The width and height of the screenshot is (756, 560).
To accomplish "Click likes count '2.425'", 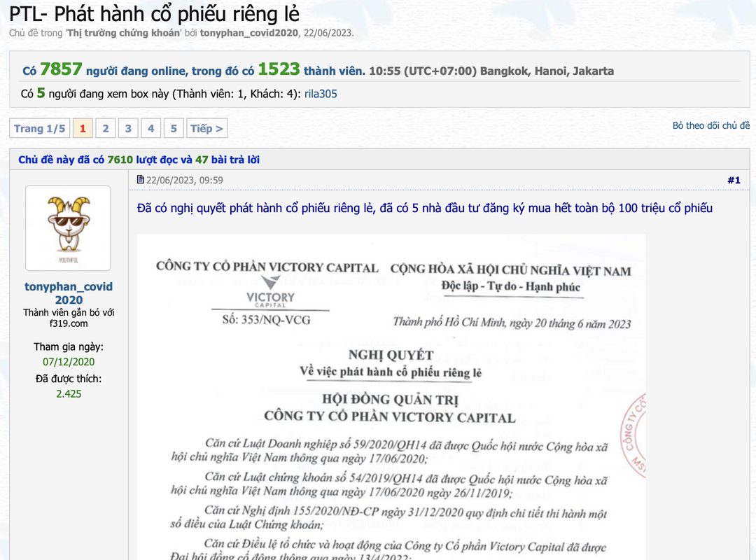I will (69, 393).
